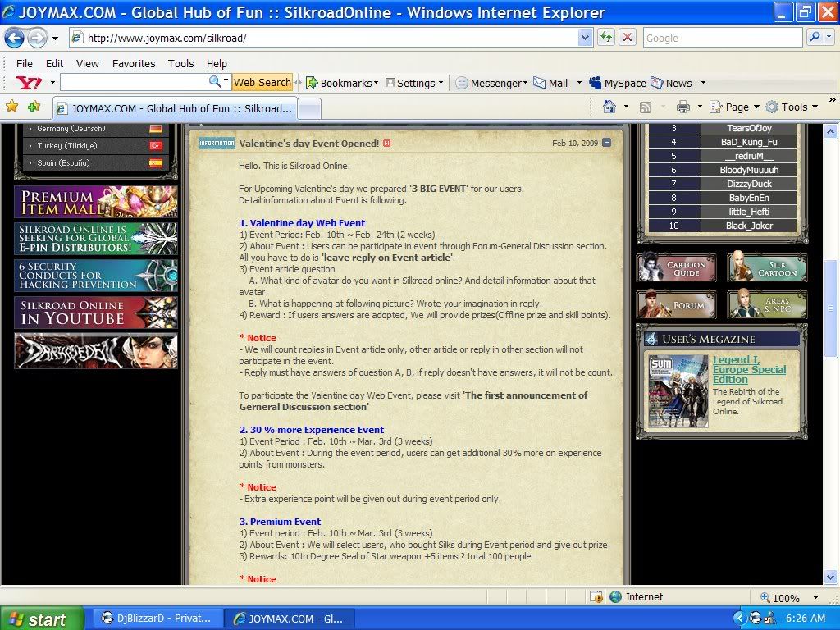Viewport: 840px width, 630px height.
Task: Click the INFORMATION badge on the article
Action: click(217, 143)
